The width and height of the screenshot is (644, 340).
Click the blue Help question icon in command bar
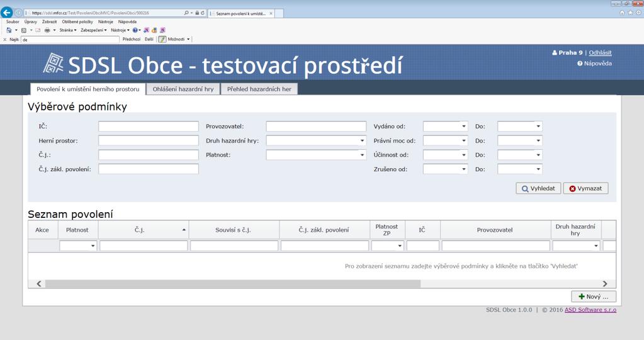click(x=135, y=30)
